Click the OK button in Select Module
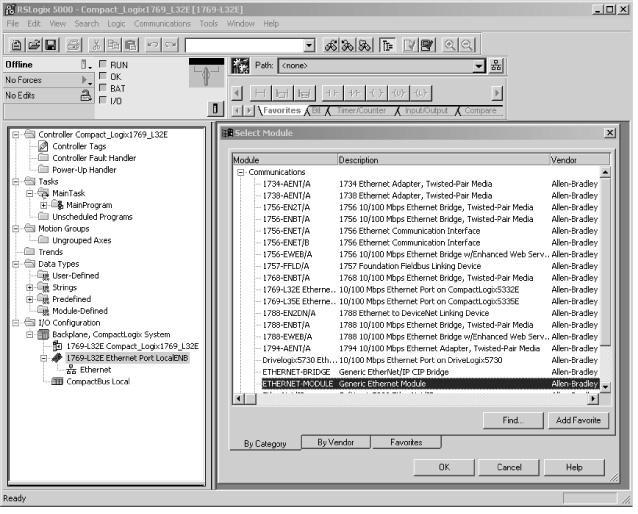The width and height of the screenshot is (638, 514). [x=444, y=467]
